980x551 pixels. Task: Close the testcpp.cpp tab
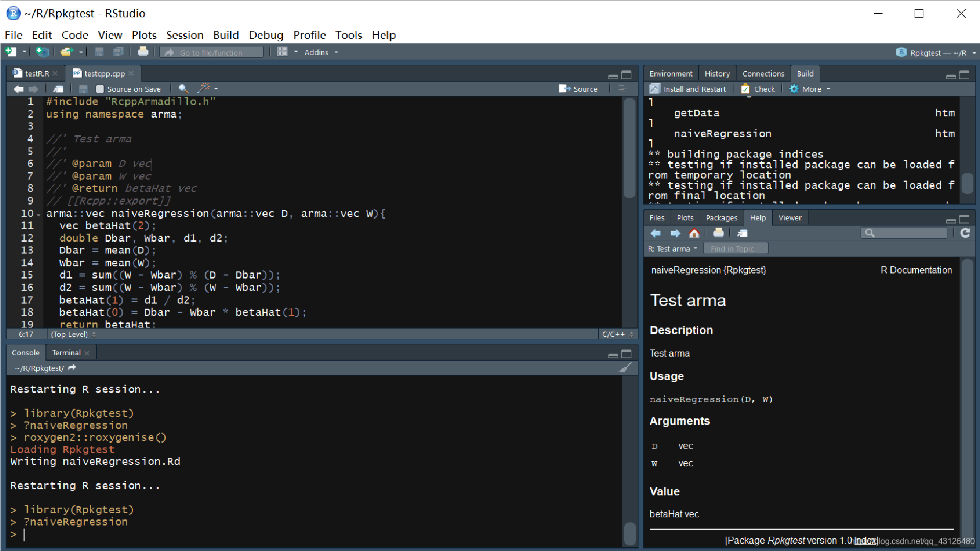click(x=131, y=73)
